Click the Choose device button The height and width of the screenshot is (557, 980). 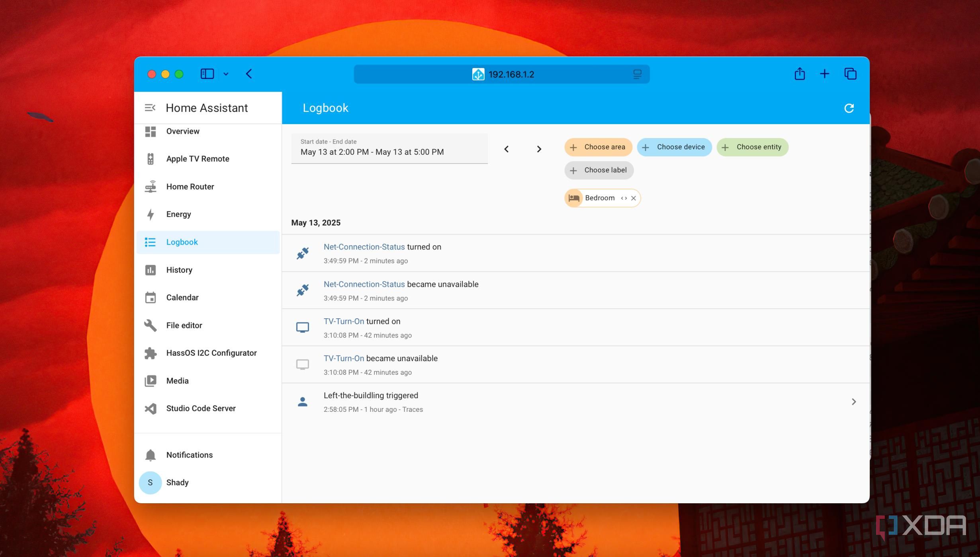(x=674, y=147)
